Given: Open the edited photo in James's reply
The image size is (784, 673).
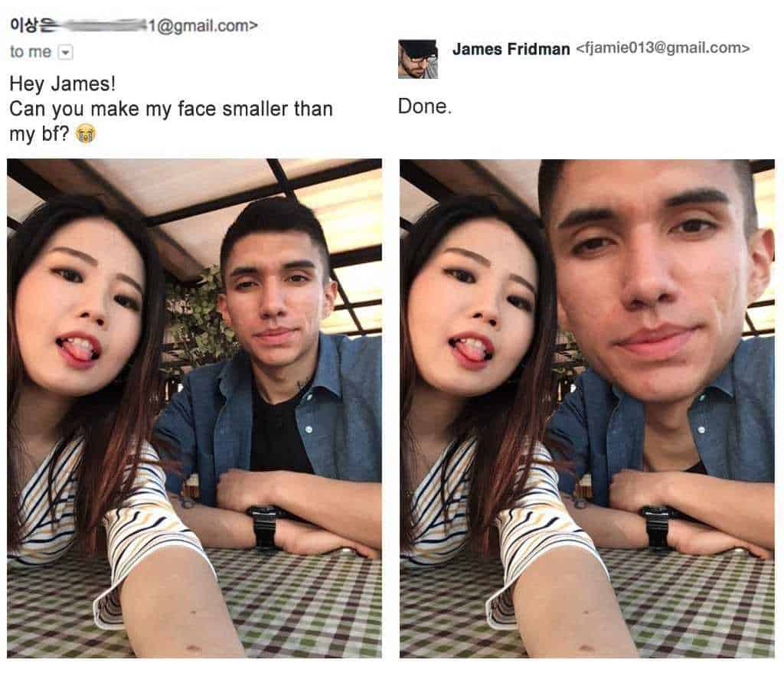Looking at the screenshot, I should click(x=587, y=408).
